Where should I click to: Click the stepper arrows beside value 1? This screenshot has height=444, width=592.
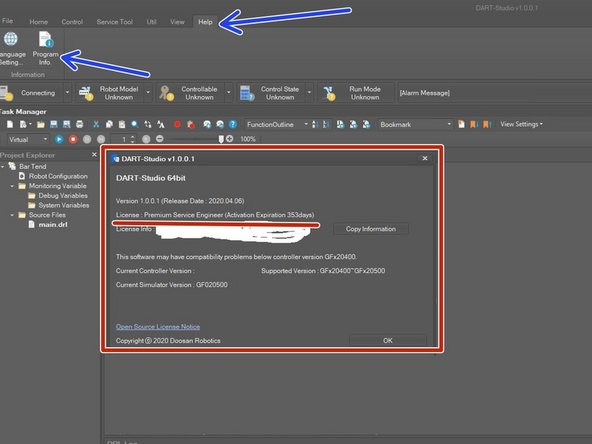tap(133, 139)
